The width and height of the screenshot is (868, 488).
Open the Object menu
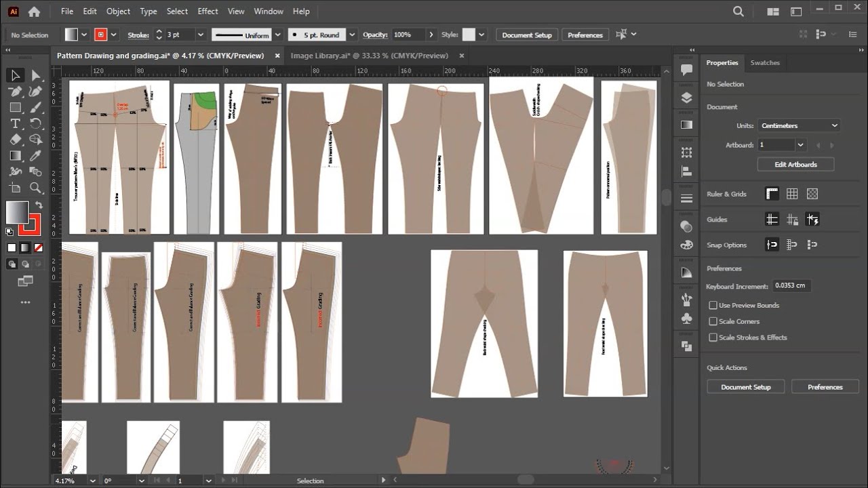click(x=118, y=12)
